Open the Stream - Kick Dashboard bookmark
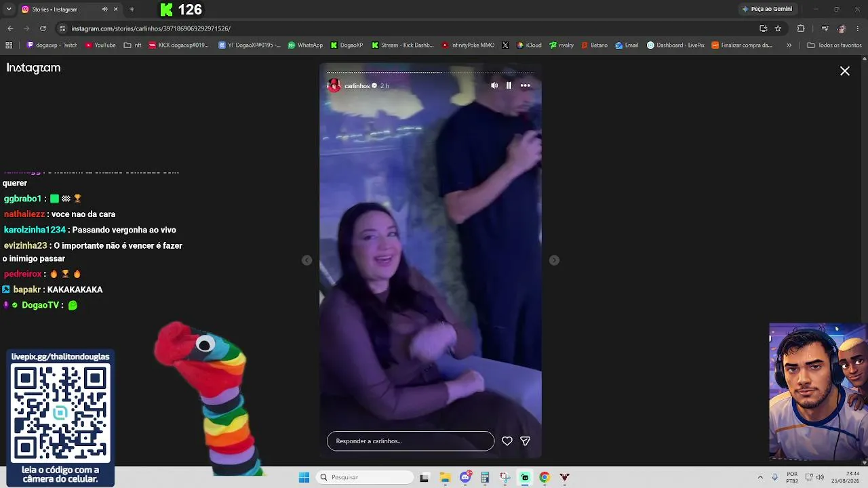Screen dimensions: 868x488 click(403, 45)
